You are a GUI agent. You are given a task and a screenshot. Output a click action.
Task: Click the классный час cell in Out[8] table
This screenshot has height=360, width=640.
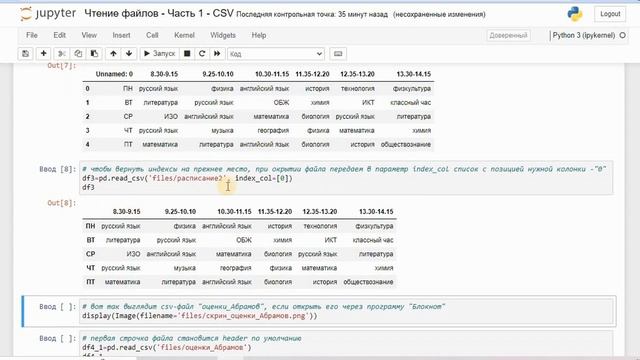point(373,240)
